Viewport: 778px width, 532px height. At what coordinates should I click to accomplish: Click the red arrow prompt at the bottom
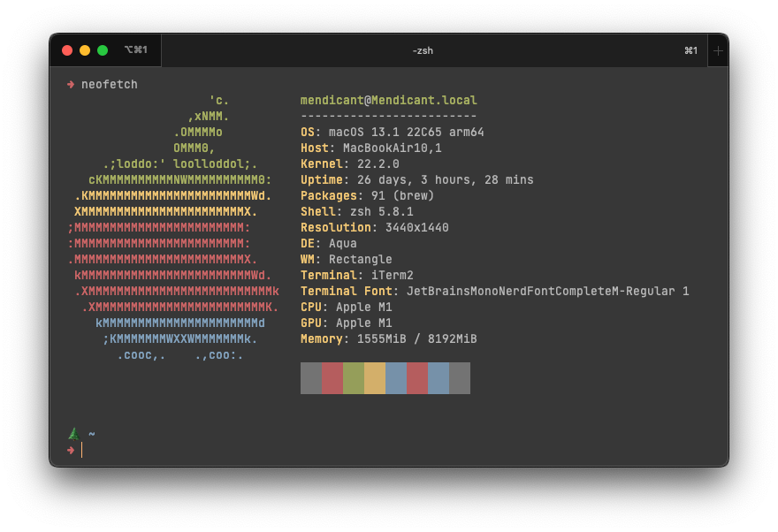(71, 449)
